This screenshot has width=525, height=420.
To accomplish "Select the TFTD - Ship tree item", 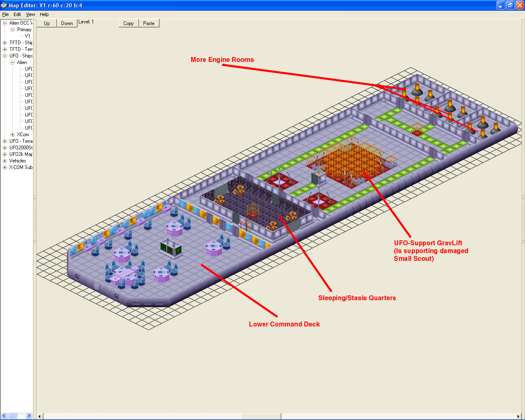I will click(21, 43).
